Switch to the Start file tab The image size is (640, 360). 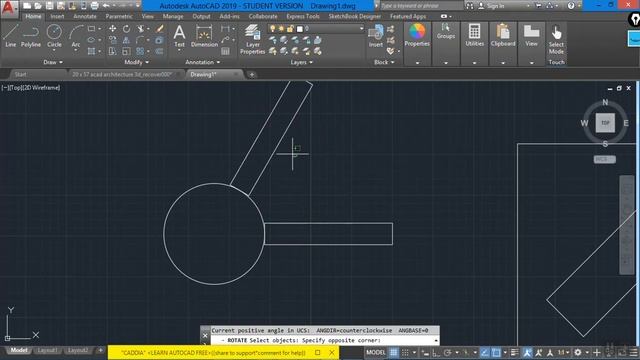coord(20,74)
